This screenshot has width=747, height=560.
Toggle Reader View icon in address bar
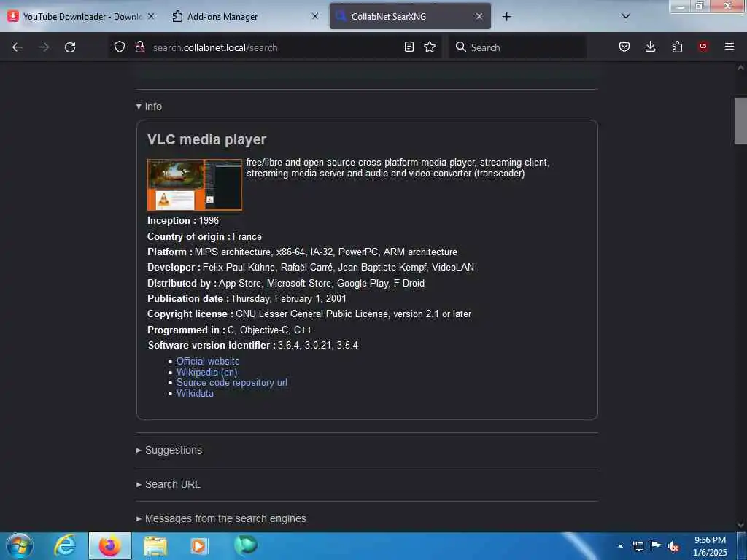[409, 47]
